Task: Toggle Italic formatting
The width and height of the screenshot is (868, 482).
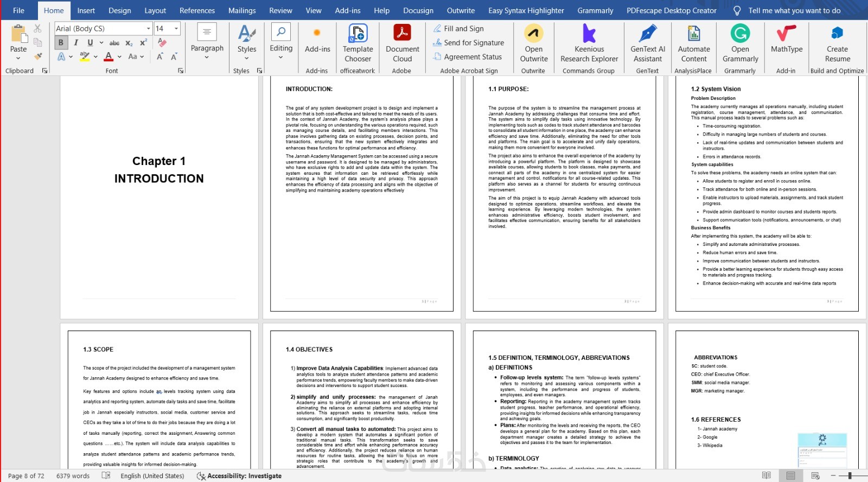Action: tap(76, 42)
